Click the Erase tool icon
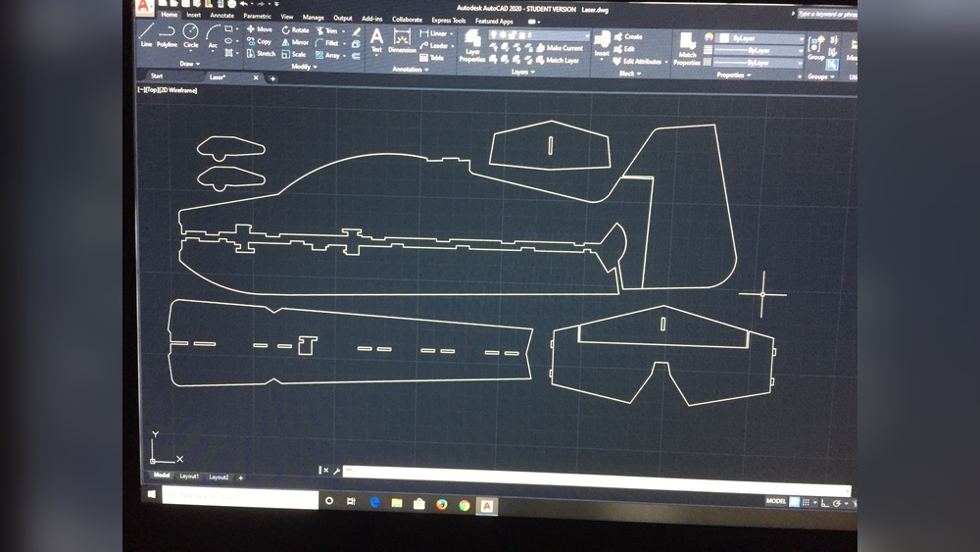The image size is (980, 552). pyautogui.click(x=357, y=31)
